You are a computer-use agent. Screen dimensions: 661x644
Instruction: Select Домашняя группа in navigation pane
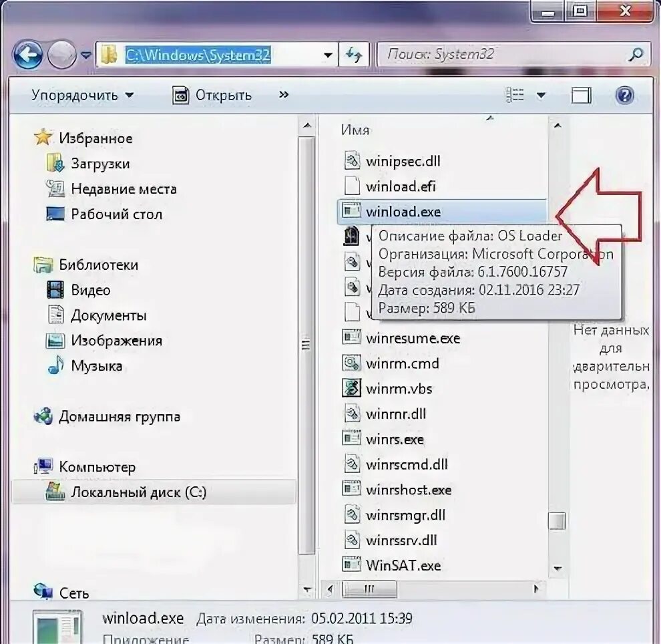120,417
